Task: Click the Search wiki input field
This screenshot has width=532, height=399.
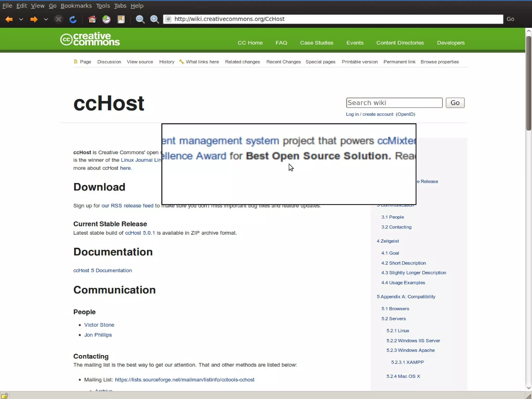Action: [394, 103]
